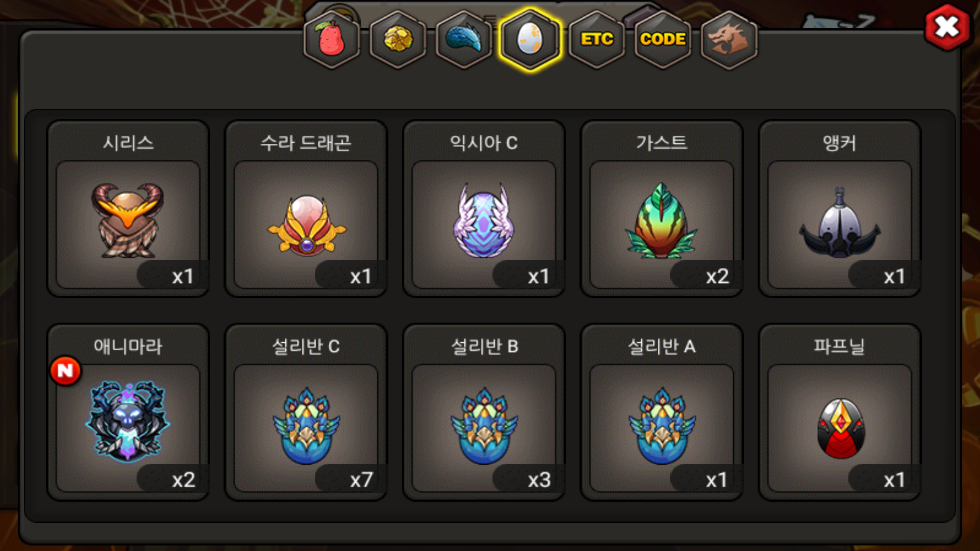
Task: Select the 설리반 B egg
Action: pyautogui.click(x=484, y=413)
